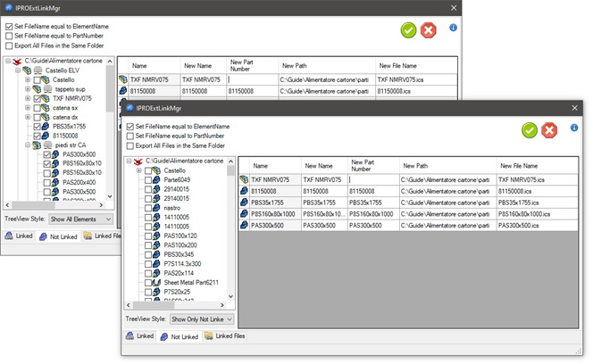The height and width of the screenshot is (364, 593).
Task: Click back tree vertical scroll up arrow
Action: pyautogui.click(x=110, y=62)
